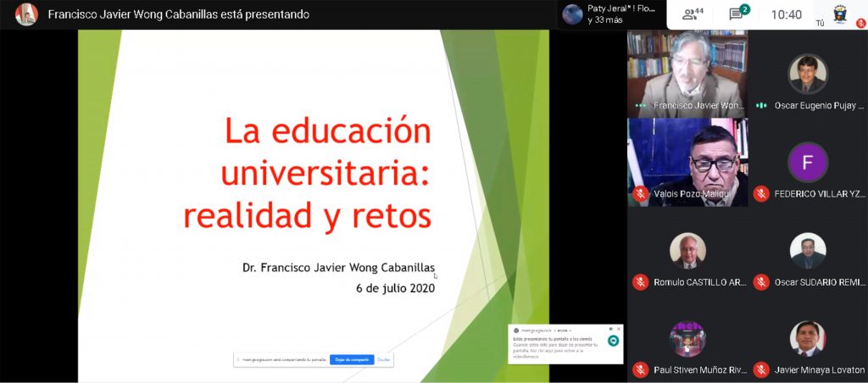This screenshot has height=383, width=868.
Task: Click the meeting clock showing 10:40
Action: point(787,14)
